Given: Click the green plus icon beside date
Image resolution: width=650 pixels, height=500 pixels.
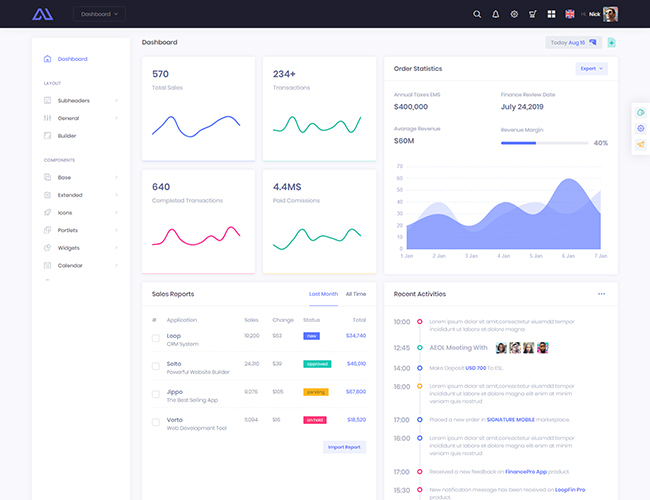Looking at the screenshot, I should [x=611, y=42].
